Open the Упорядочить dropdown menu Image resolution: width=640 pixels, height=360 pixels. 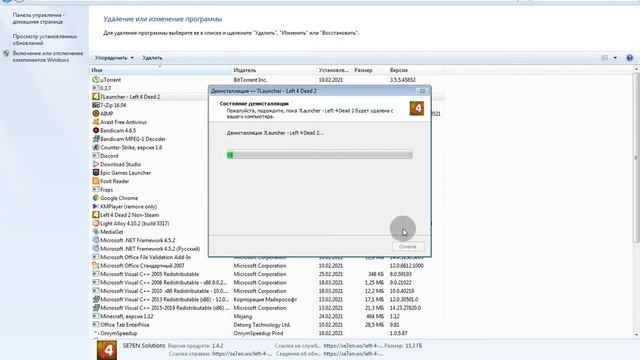pos(114,58)
